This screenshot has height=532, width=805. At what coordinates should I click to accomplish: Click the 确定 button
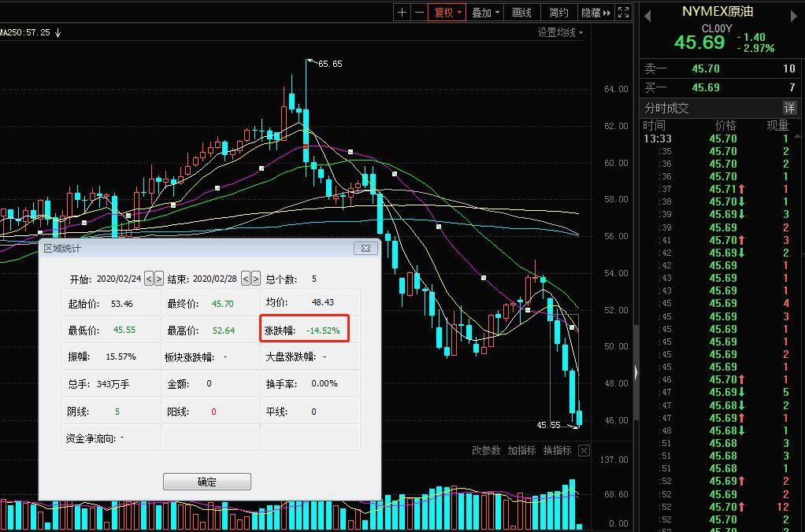[x=207, y=482]
